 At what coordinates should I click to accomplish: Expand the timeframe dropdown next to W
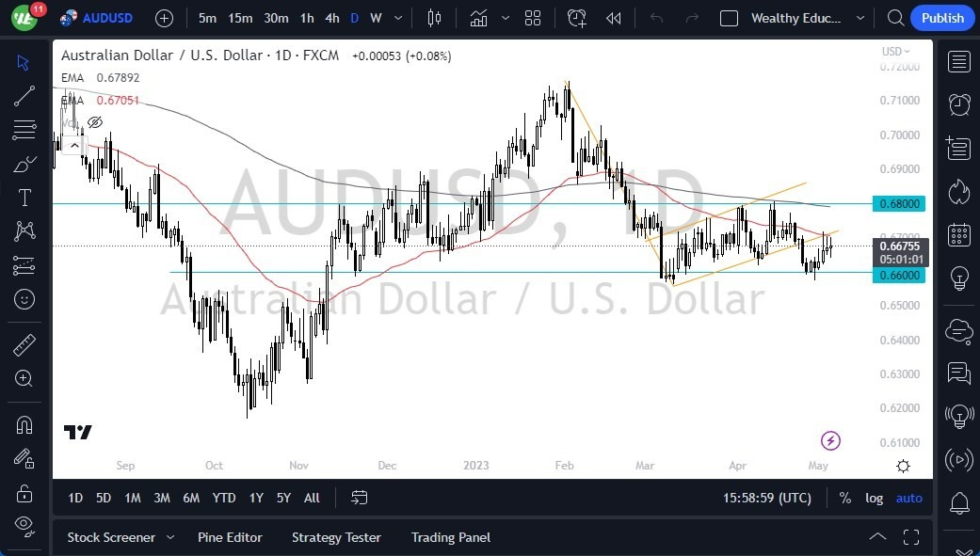pyautogui.click(x=396, y=18)
